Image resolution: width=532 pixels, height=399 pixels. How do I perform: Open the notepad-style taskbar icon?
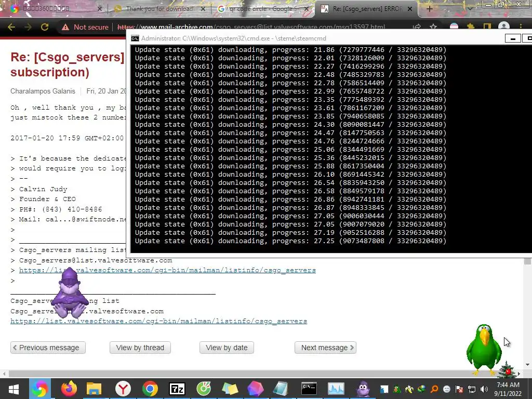pyautogui.click(x=281, y=389)
